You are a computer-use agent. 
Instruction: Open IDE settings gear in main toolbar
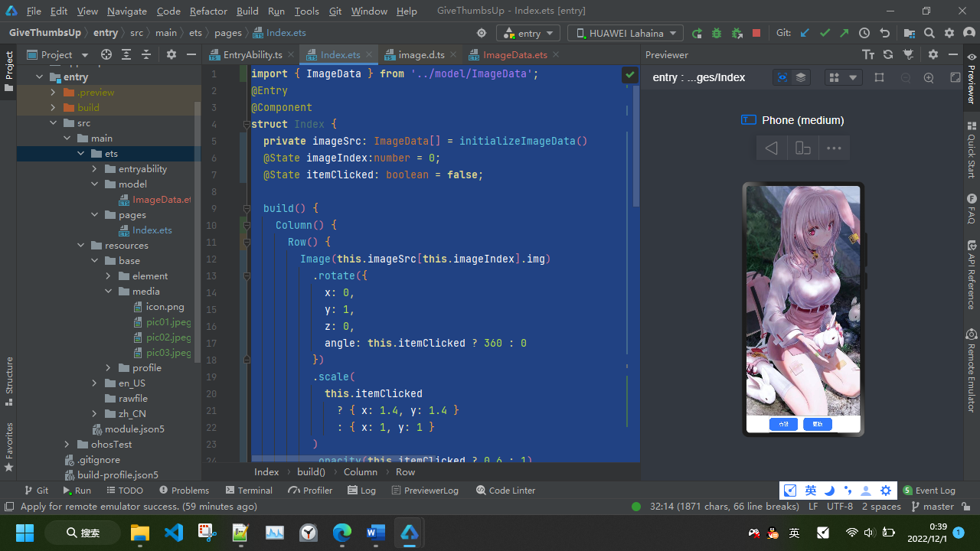point(949,33)
